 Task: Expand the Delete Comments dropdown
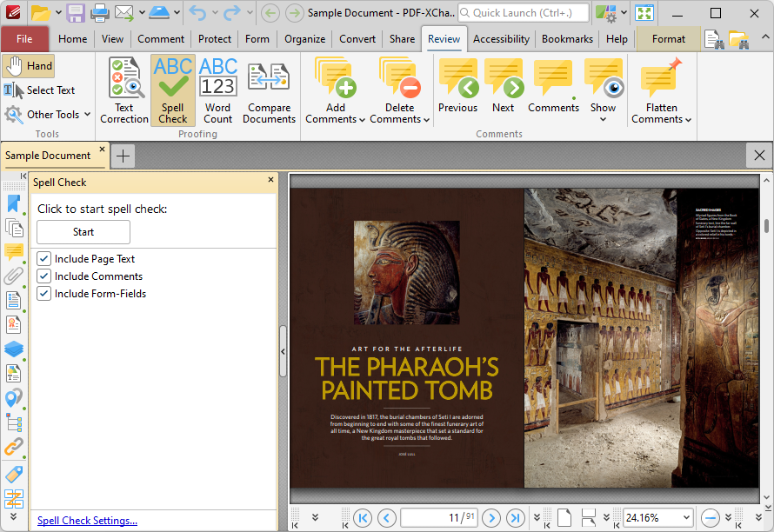point(426,120)
